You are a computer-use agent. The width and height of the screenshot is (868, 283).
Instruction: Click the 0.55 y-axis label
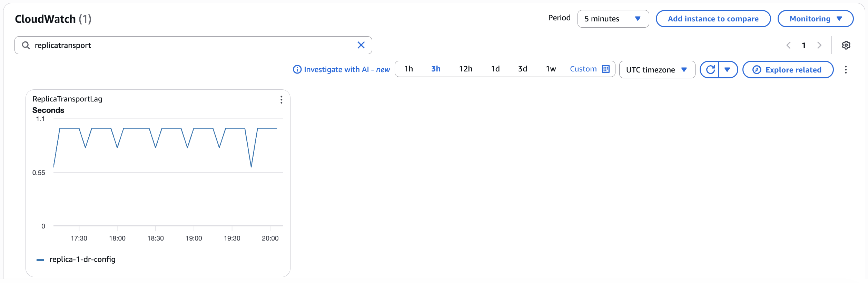(39, 173)
